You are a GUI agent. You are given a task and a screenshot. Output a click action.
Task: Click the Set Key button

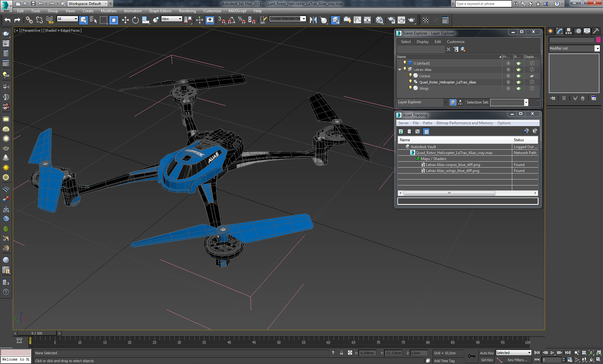(487, 360)
